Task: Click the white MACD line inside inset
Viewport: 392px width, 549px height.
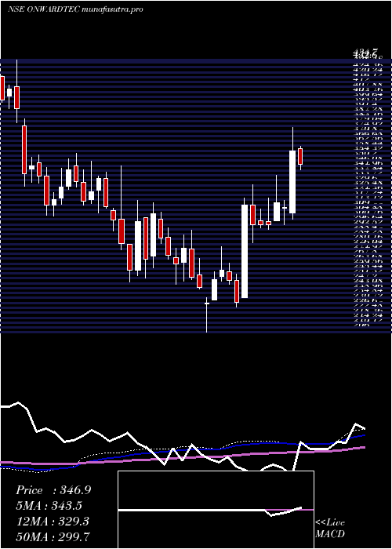Action: tap(210, 511)
